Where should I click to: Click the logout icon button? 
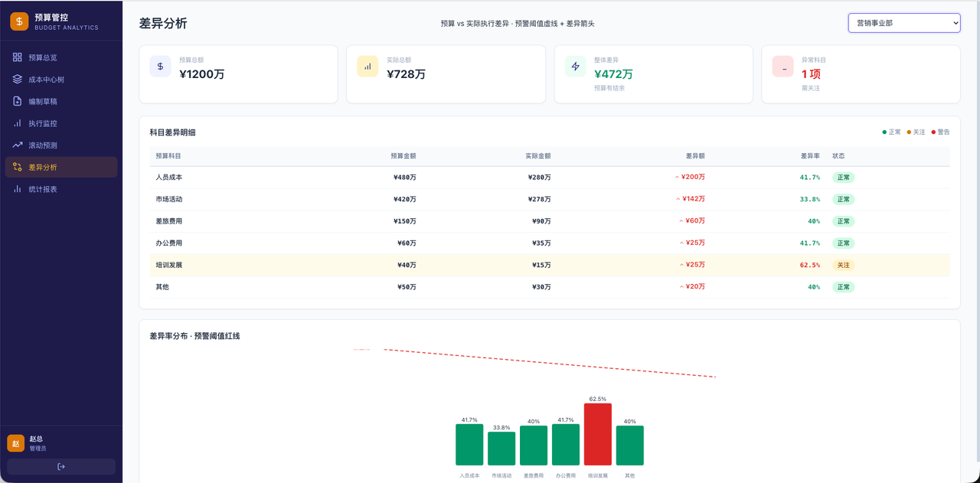click(x=61, y=467)
